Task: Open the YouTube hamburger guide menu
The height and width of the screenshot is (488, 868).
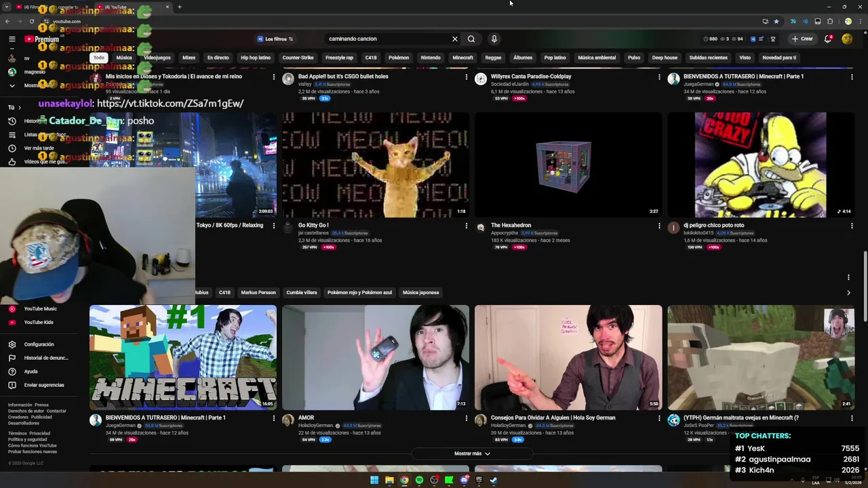Action: pyautogui.click(x=12, y=39)
